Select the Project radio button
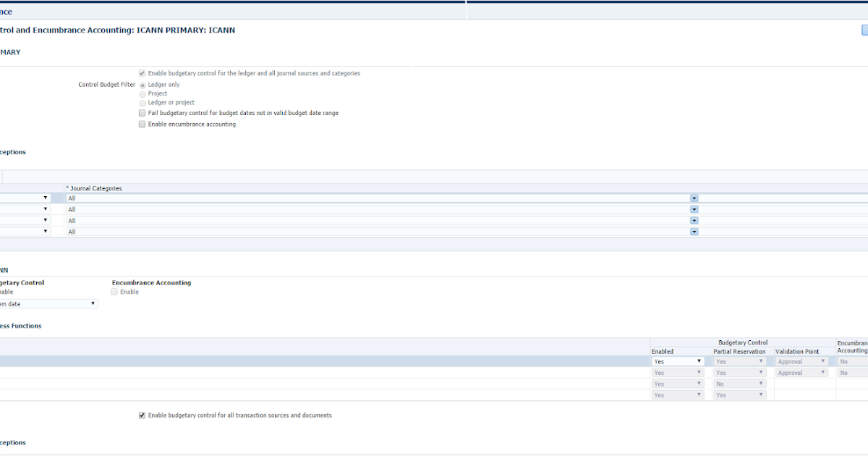The image size is (868, 456). coord(142,93)
